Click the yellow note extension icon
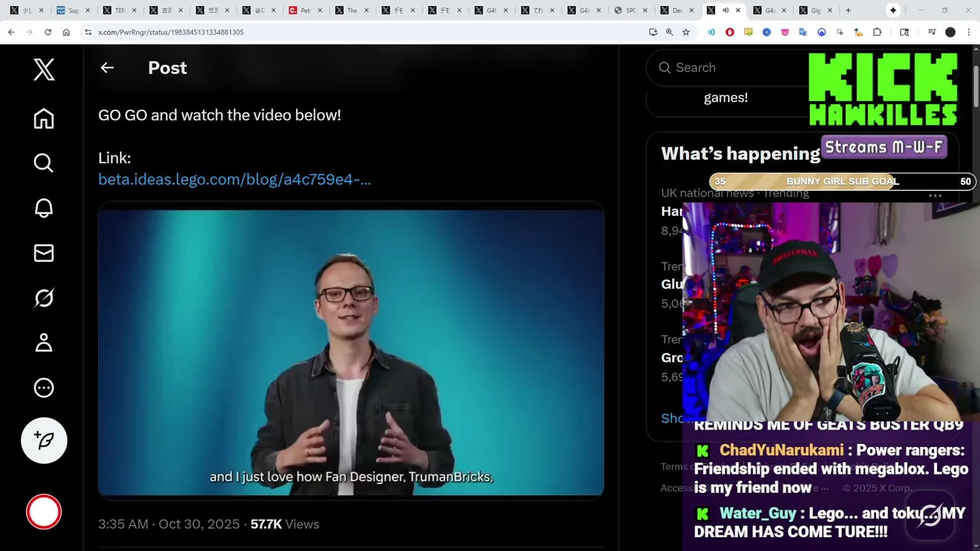Viewport: 980px width, 551px height. (x=748, y=32)
